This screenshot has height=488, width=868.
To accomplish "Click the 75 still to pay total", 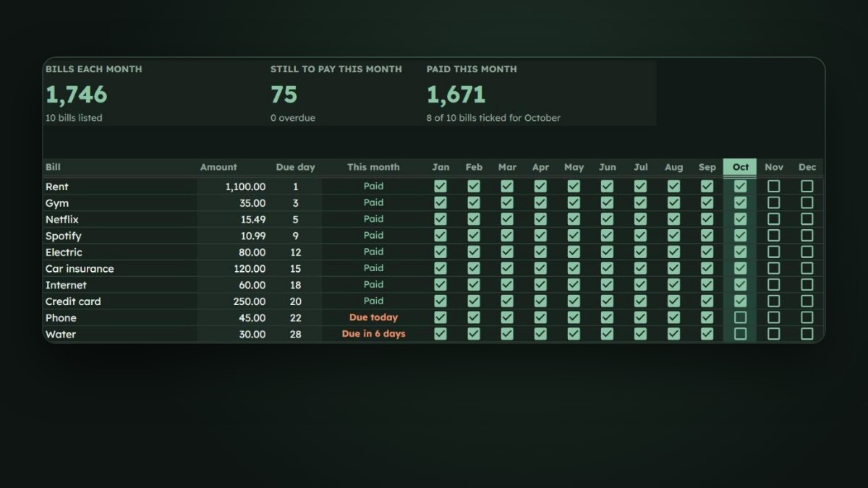I will coord(284,95).
